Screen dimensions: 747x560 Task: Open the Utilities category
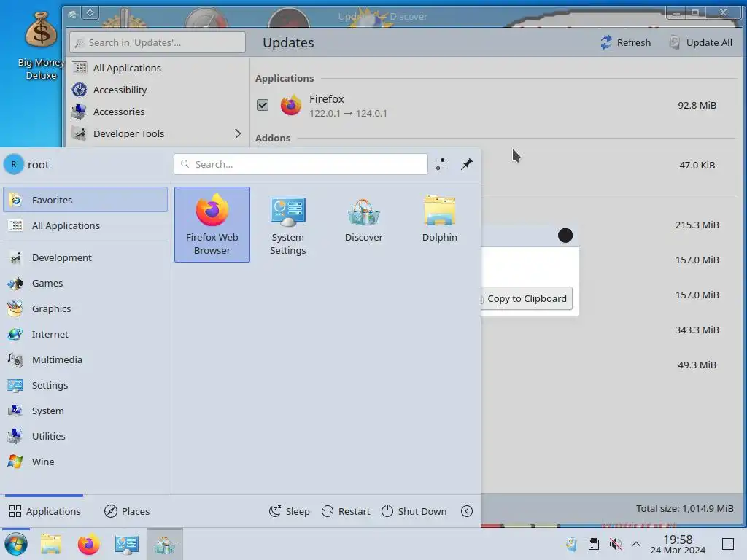coord(85,436)
